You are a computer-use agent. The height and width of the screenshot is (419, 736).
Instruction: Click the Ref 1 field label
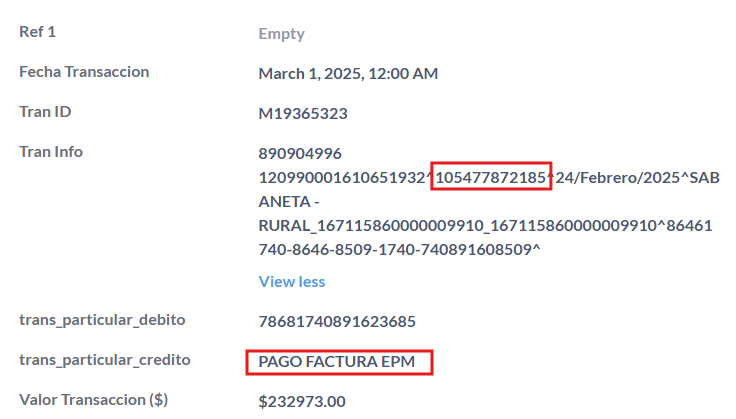(38, 31)
